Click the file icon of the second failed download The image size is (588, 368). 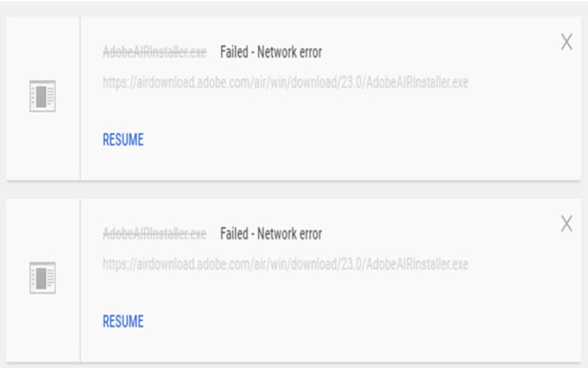point(43,277)
